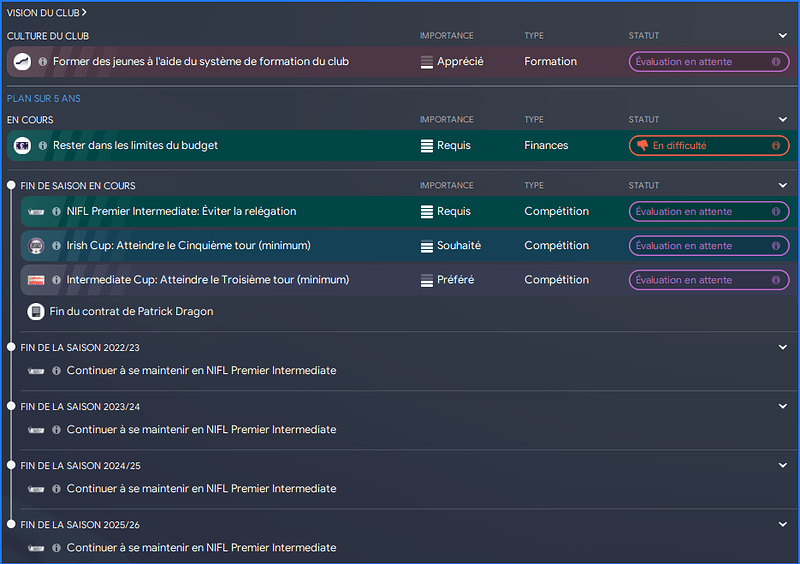Collapse Fin de la Saison 2022/23 section
This screenshot has height=564, width=800.
point(782,347)
